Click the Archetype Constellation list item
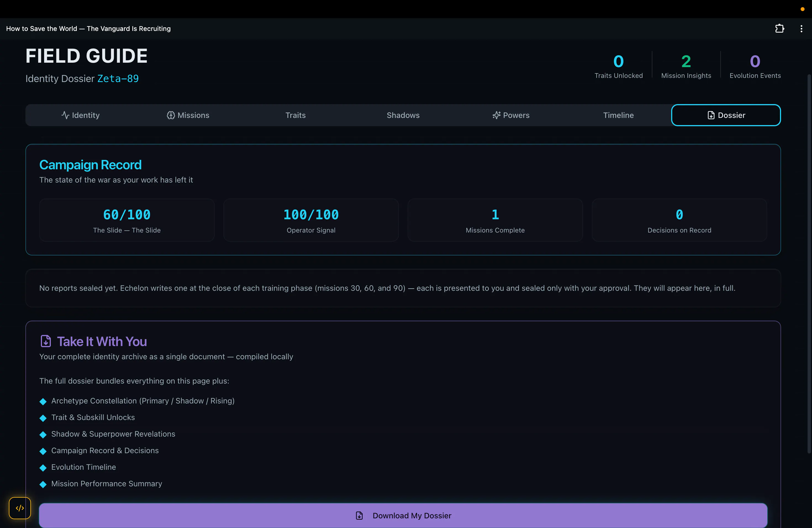812x528 pixels. (x=143, y=401)
